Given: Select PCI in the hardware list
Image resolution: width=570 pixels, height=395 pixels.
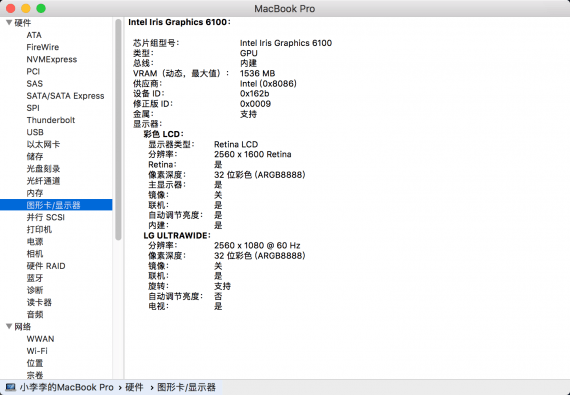Looking at the screenshot, I should click(33, 72).
